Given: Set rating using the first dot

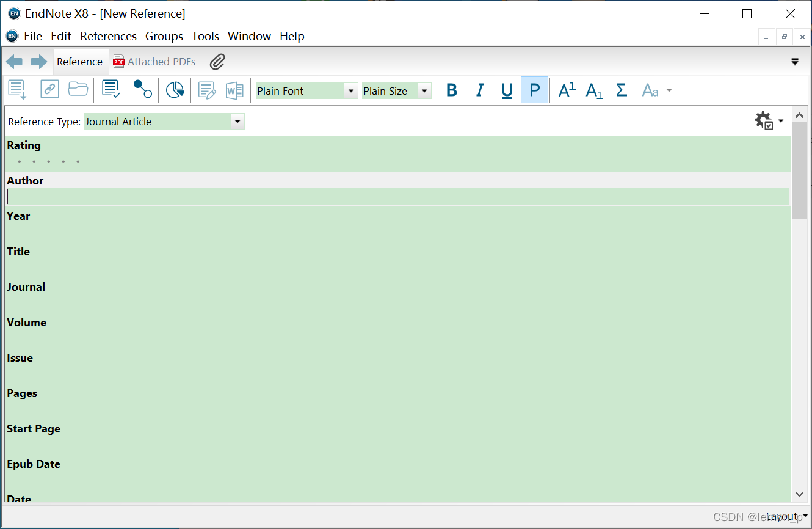Looking at the screenshot, I should click(20, 162).
